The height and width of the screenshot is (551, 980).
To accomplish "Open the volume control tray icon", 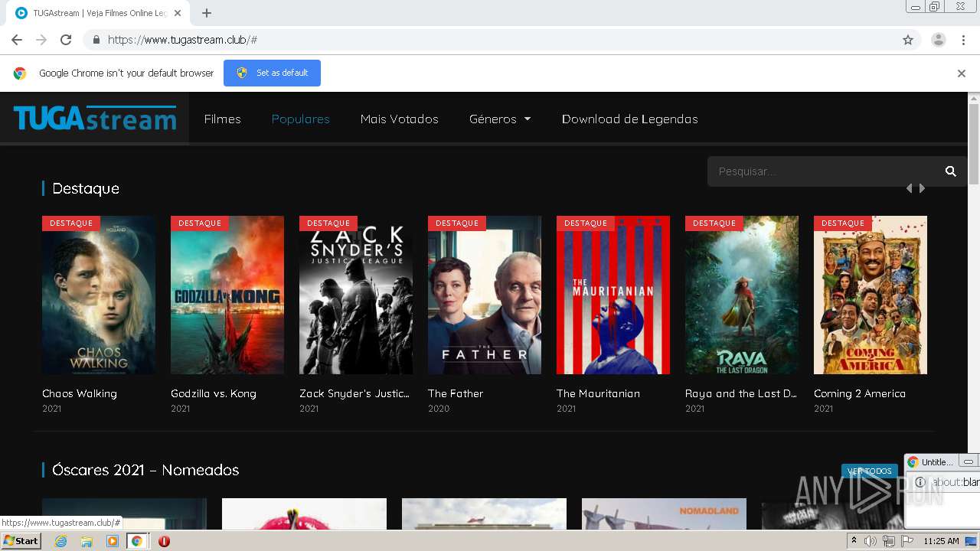I will (x=871, y=541).
